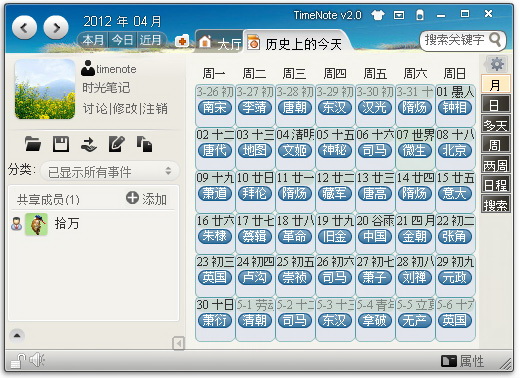The height and width of the screenshot is (380, 520).
Task: Open the 中国 event on day 20
Action: (x=375, y=237)
